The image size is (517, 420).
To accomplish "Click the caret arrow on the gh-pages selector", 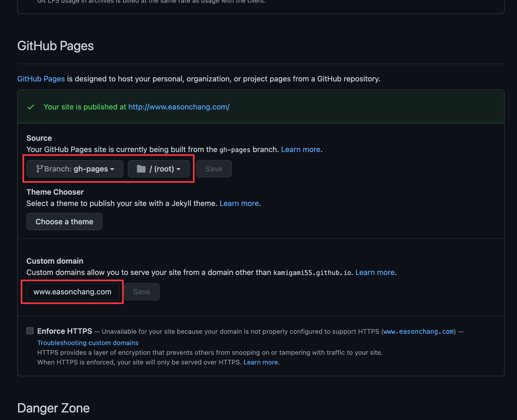I will click(112, 169).
